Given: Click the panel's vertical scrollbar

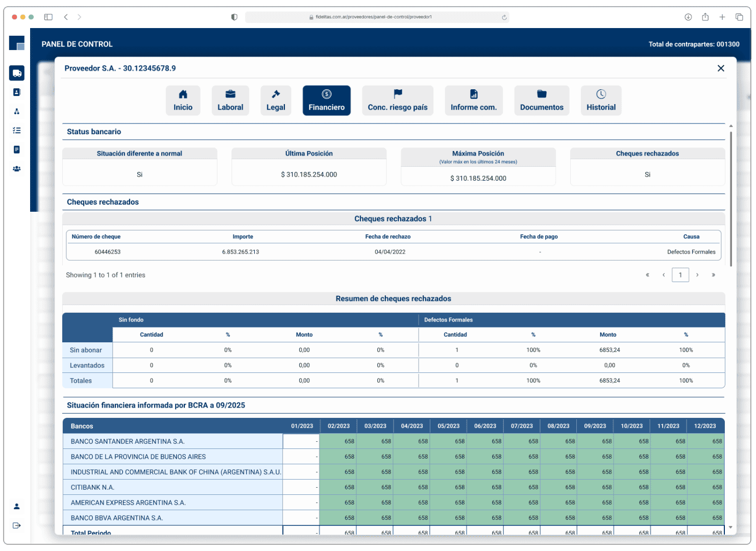Looking at the screenshot, I should tap(731, 199).
